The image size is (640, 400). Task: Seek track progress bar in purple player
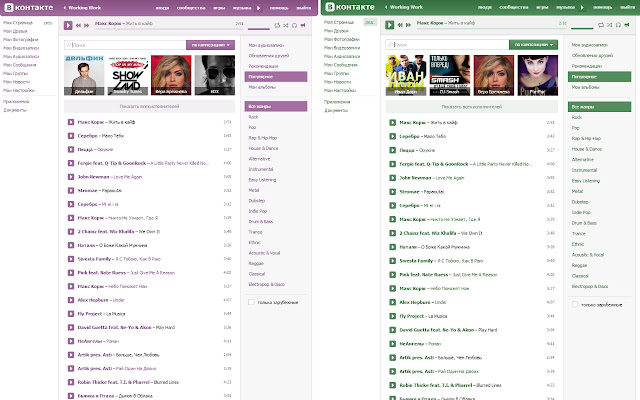click(x=169, y=29)
